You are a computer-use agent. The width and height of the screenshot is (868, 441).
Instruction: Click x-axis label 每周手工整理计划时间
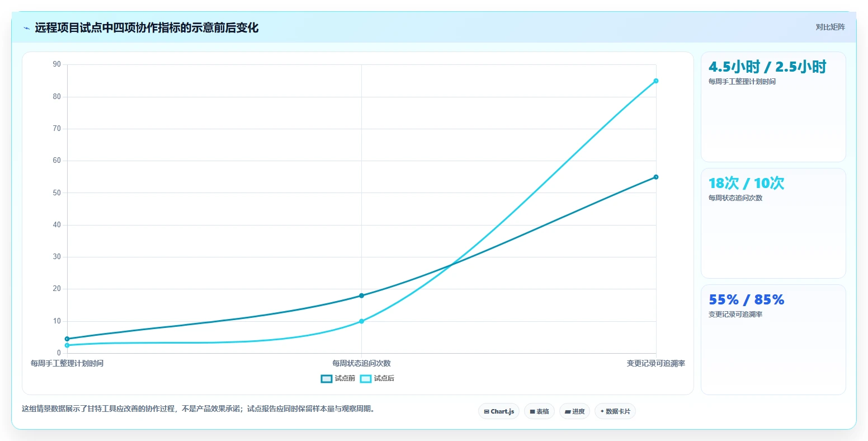[x=67, y=363]
